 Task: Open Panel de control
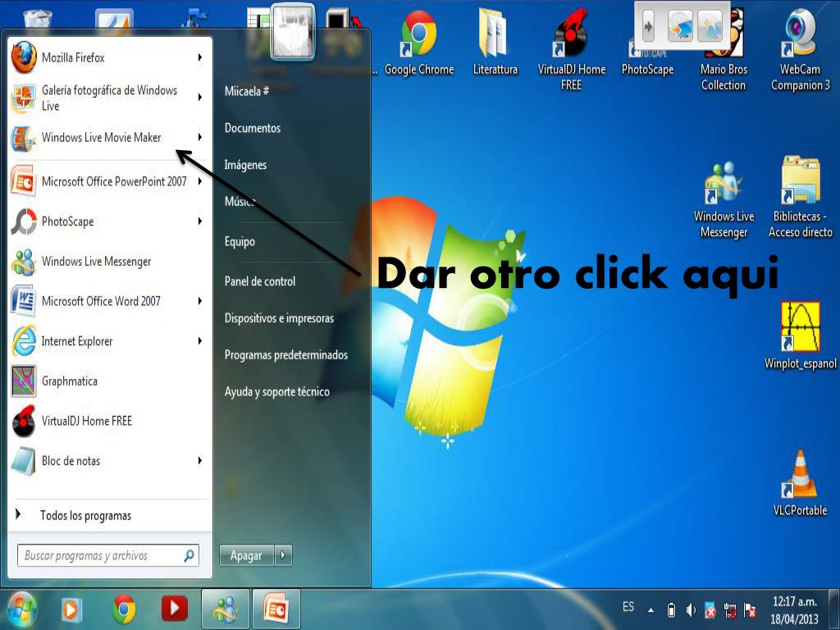click(x=260, y=281)
